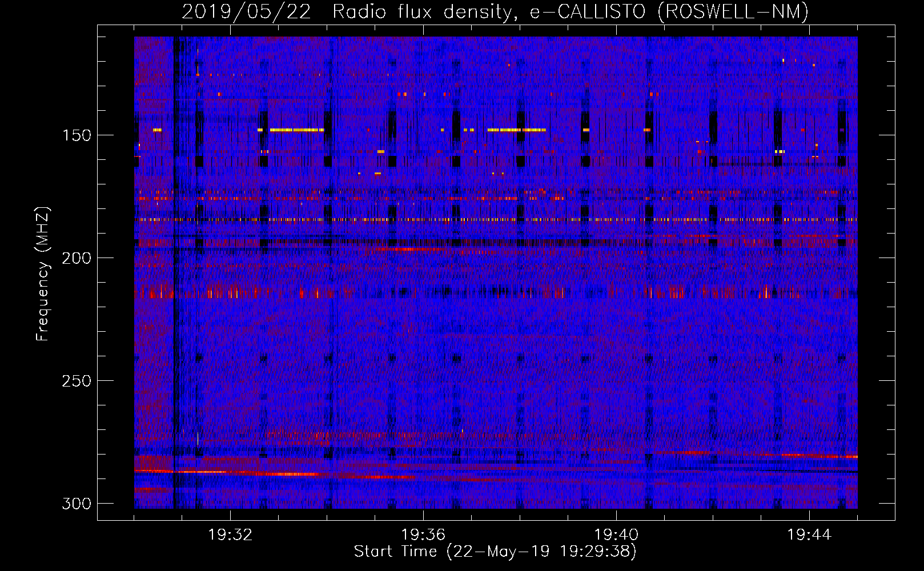Click the long yellow streak before 19:34 near 150 MHz
The height and width of the screenshot is (571, 924).
(x=296, y=130)
